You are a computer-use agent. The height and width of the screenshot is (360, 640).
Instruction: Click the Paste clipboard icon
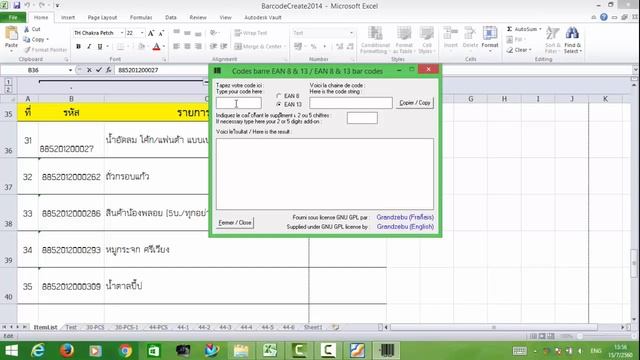(11, 34)
